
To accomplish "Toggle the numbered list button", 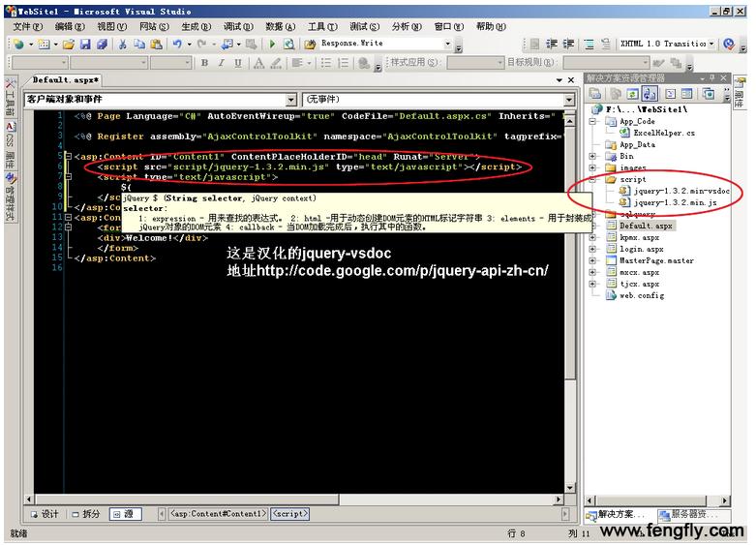I will coord(344,63).
